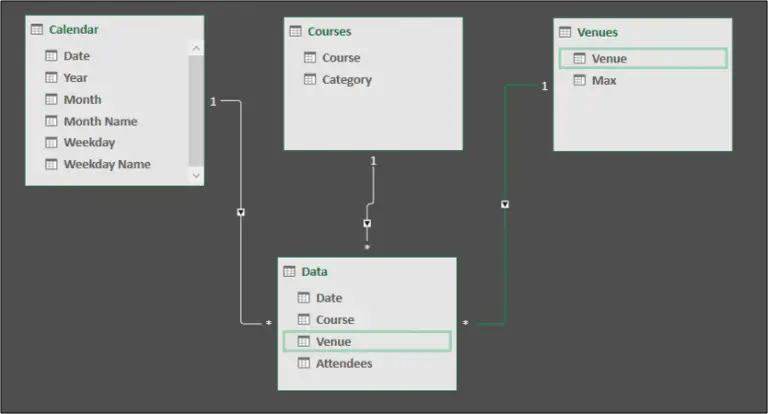Select the Course field in Courses table
Screen dimensions: 768x414
341,58
